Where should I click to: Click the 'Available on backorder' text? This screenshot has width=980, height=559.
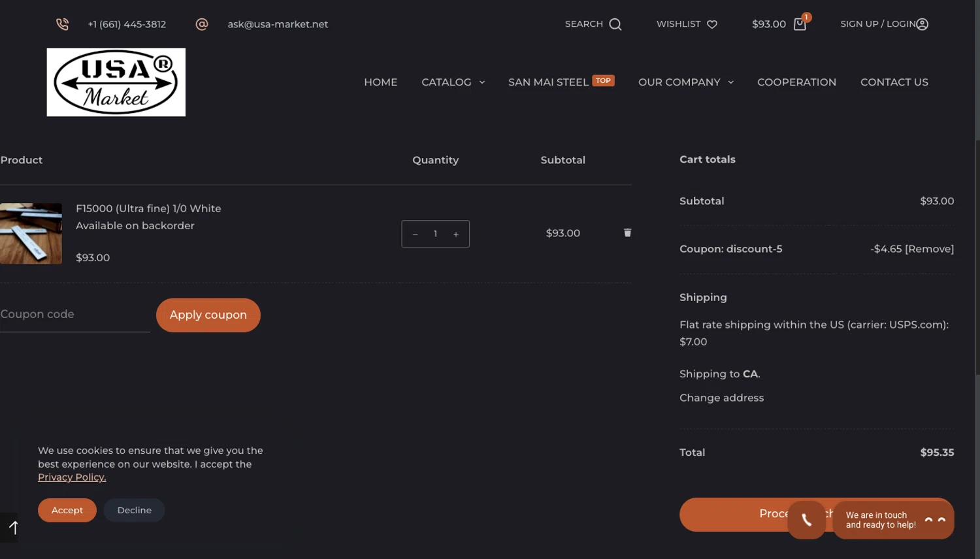pos(135,225)
